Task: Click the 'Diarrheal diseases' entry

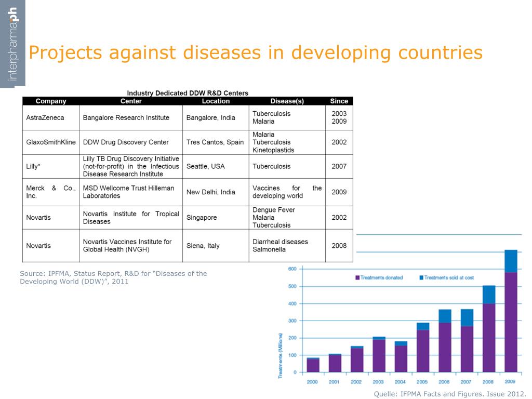Action: [280, 242]
